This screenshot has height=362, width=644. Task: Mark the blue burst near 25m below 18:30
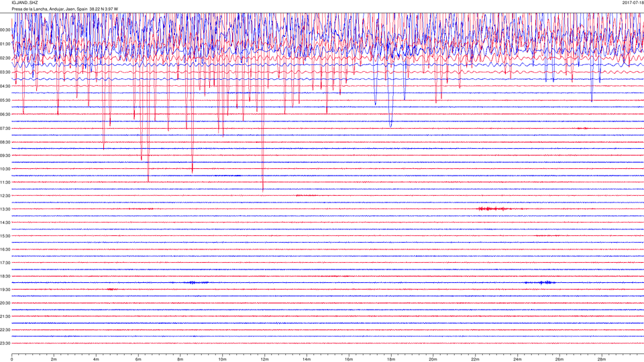(x=541, y=282)
